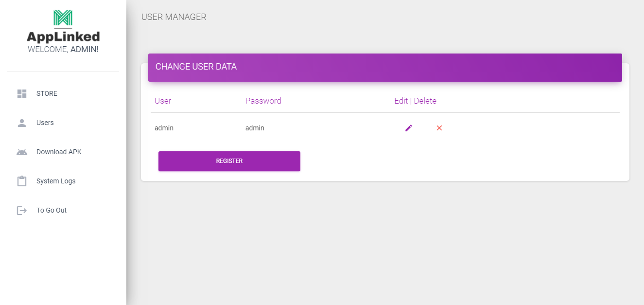
Task: Click the System Logs clipboard icon
Action: (22, 181)
